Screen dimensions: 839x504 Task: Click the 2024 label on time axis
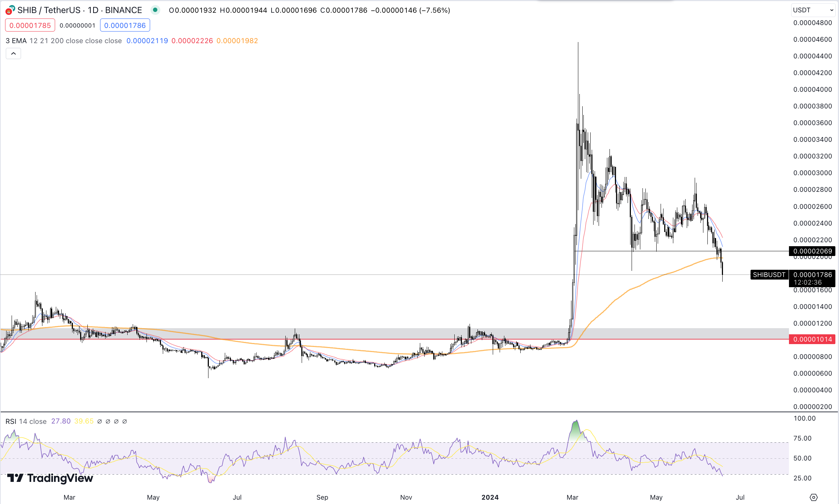coord(490,497)
